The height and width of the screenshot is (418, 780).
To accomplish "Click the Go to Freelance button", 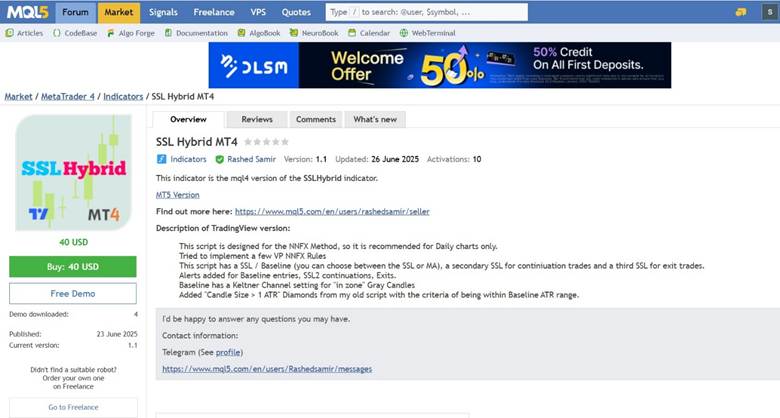I will click(73, 407).
